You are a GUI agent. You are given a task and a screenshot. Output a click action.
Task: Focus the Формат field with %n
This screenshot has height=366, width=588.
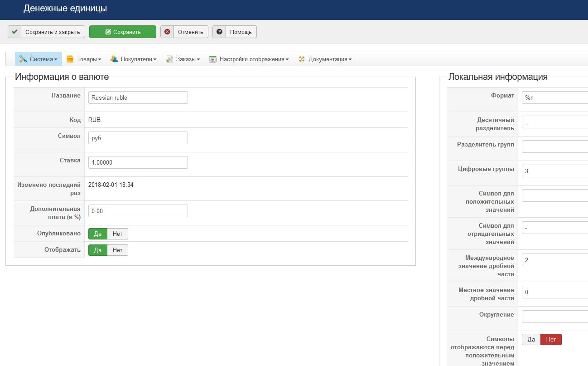pyautogui.click(x=555, y=98)
